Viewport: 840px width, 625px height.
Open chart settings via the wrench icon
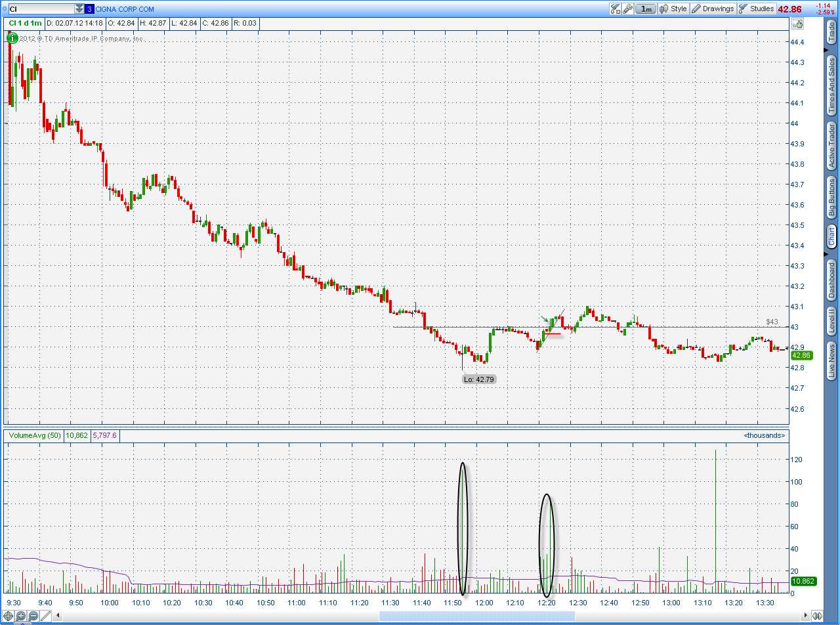click(628, 9)
